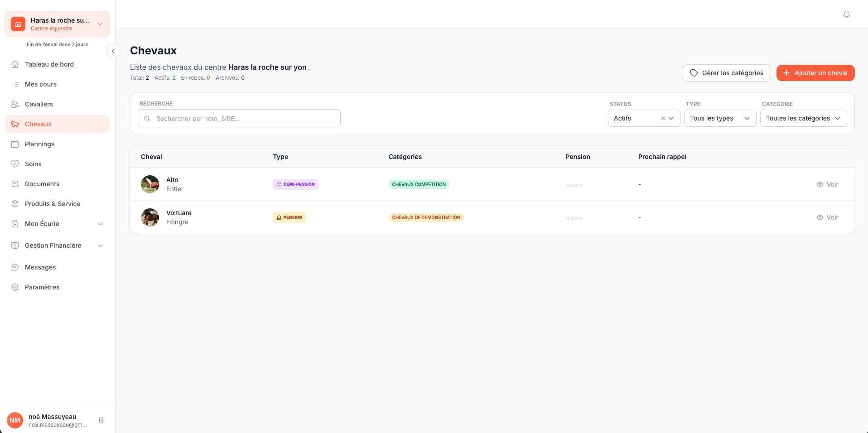
Task: Focus the horse search input field
Action: coord(245,119)
